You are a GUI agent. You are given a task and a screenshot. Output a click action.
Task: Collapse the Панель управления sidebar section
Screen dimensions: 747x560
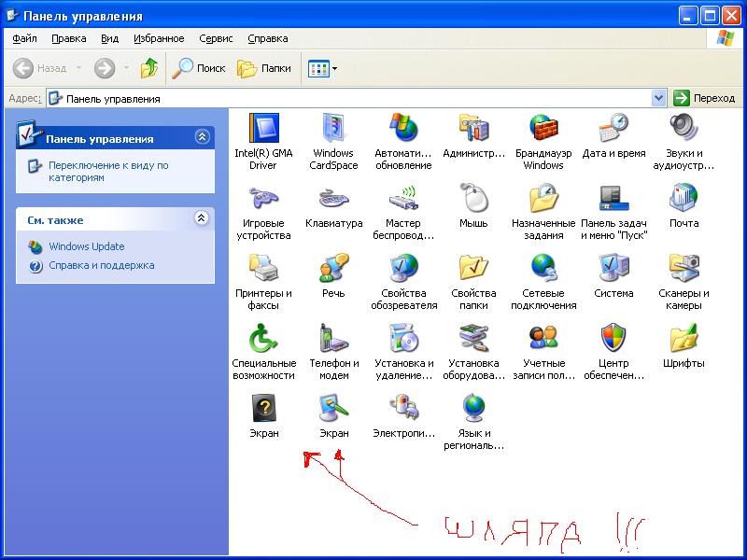click(x=202, y=137)
